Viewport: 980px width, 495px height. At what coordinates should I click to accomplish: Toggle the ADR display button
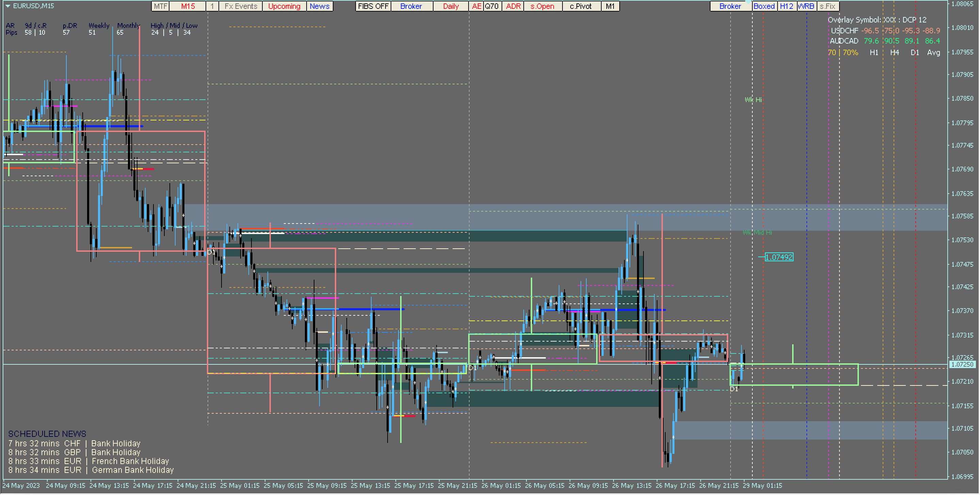[513, 6]
